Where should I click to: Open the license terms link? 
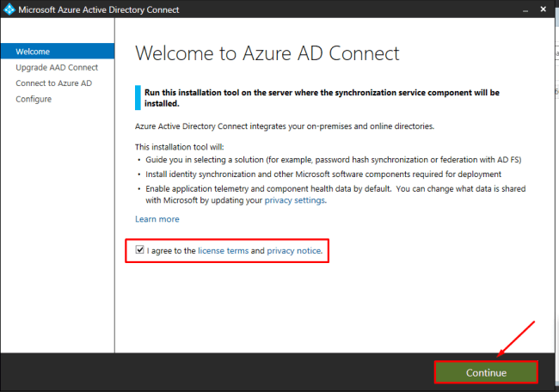click(224, 251)
